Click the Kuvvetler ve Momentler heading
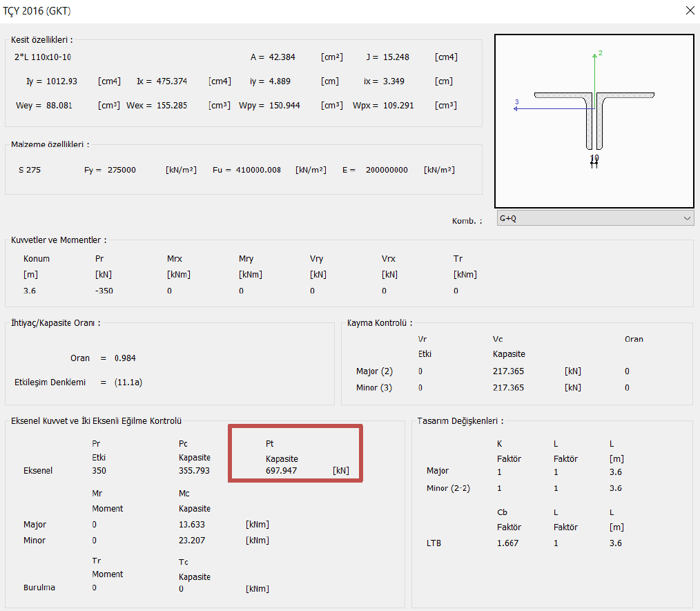Viewport: 700px width, 611px height. click(59, 240)
